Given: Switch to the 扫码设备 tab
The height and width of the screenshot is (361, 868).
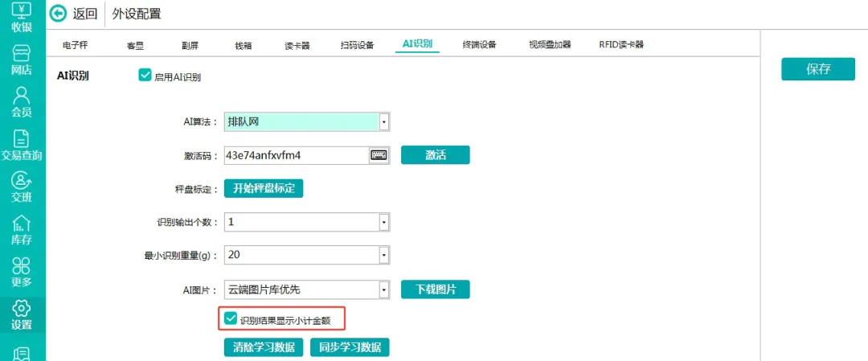Looking at the screenshot, I should (x=357, y=45).
